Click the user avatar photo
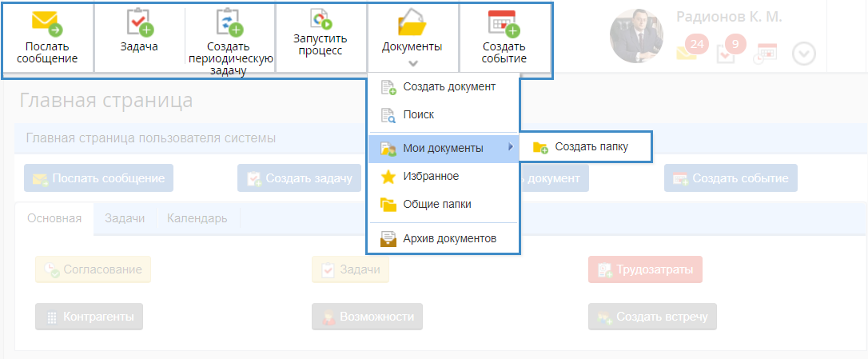Screen dimensions: 868x359 [636, 37]
